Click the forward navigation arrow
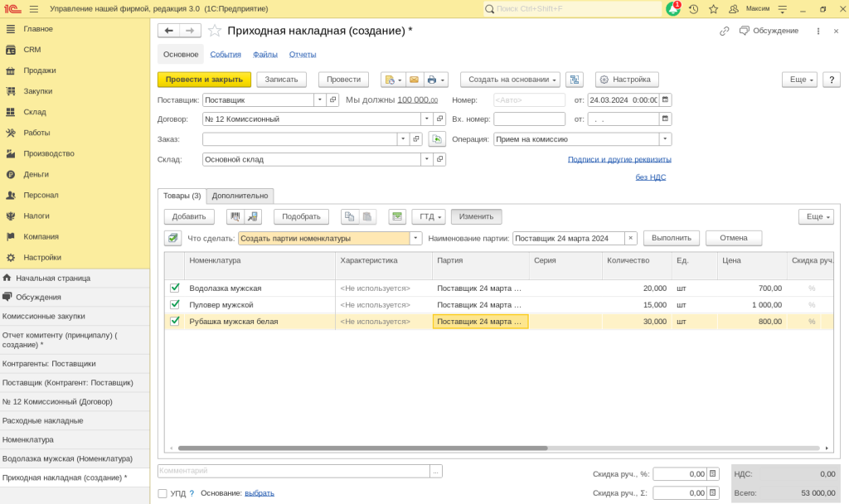849x504 pixels. coord(190,31)
